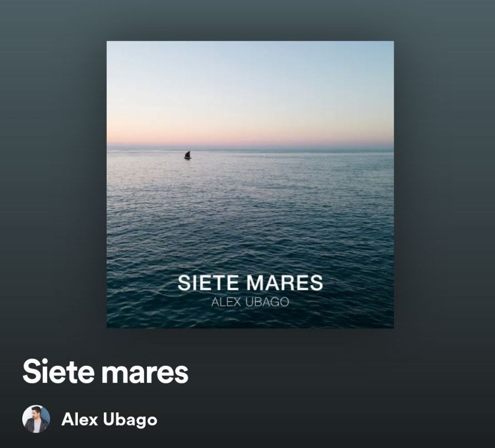
Task: Click ALEX UBAGO caption on the artwork
Action: (250, 302)
